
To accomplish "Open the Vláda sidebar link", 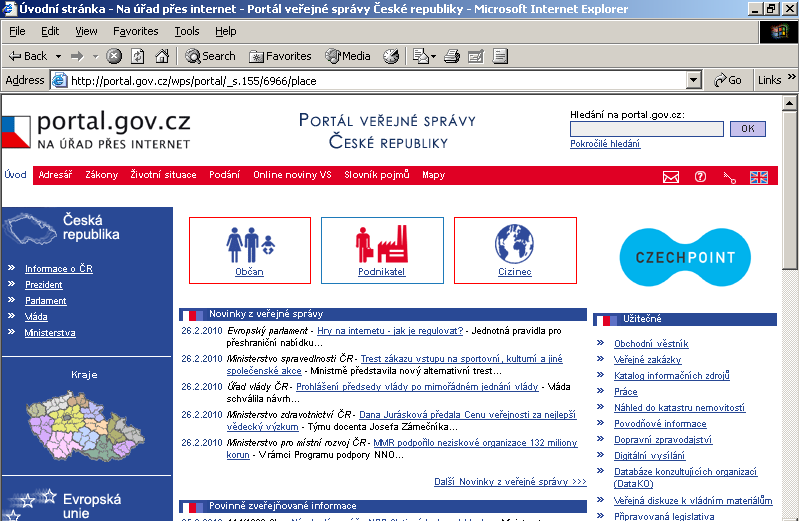I will coord(36,317).
